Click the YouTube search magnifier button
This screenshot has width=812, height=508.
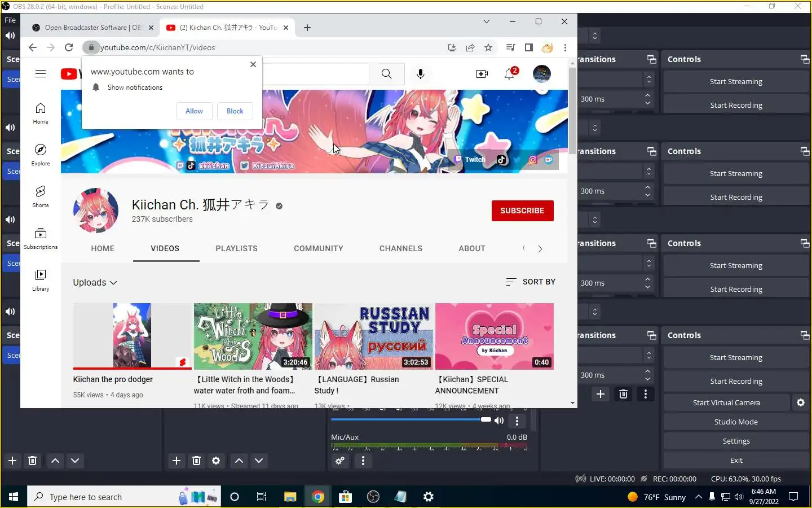pyautogui.click(x=386, y=74)
